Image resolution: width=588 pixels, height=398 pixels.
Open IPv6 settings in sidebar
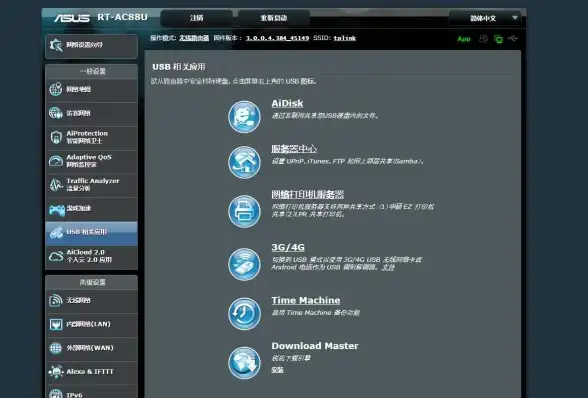(x=91, y=393)
